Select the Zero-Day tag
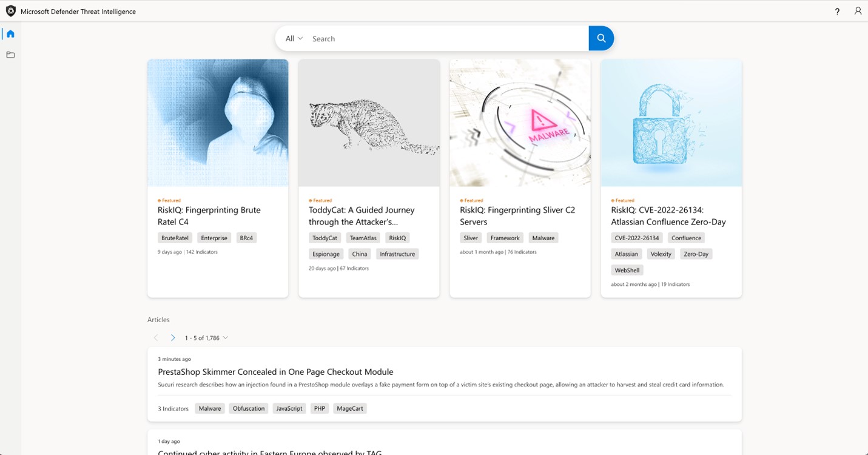Screen dimensions: 868x455 pyautogui.click(x=696, y=254)
